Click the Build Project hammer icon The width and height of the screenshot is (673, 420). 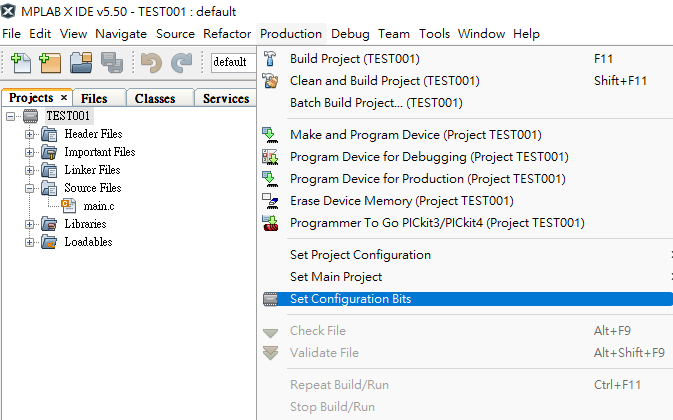point(270,59)
